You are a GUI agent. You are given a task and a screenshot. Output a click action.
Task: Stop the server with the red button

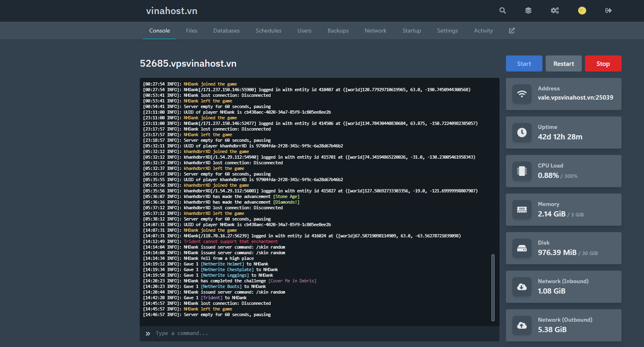(x=603, y=64)
